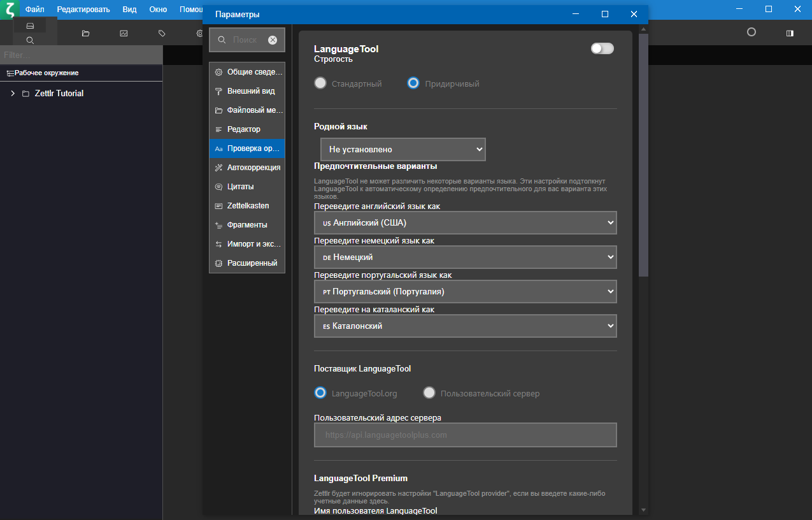Image resolution: width=812 pixels, height=520 pixels.
Task: Open Родной язык dropdown showing Не установлено
Action: pos(403,149)
